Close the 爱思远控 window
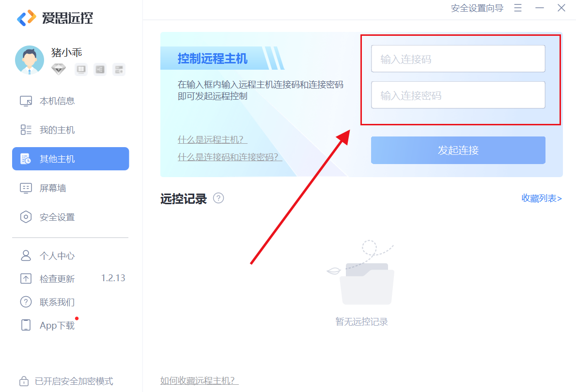 (x=561, y=8)
